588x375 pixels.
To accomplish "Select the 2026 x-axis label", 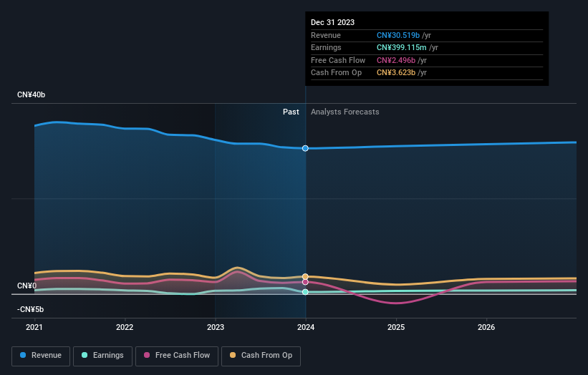I will [x=486, y=327].
